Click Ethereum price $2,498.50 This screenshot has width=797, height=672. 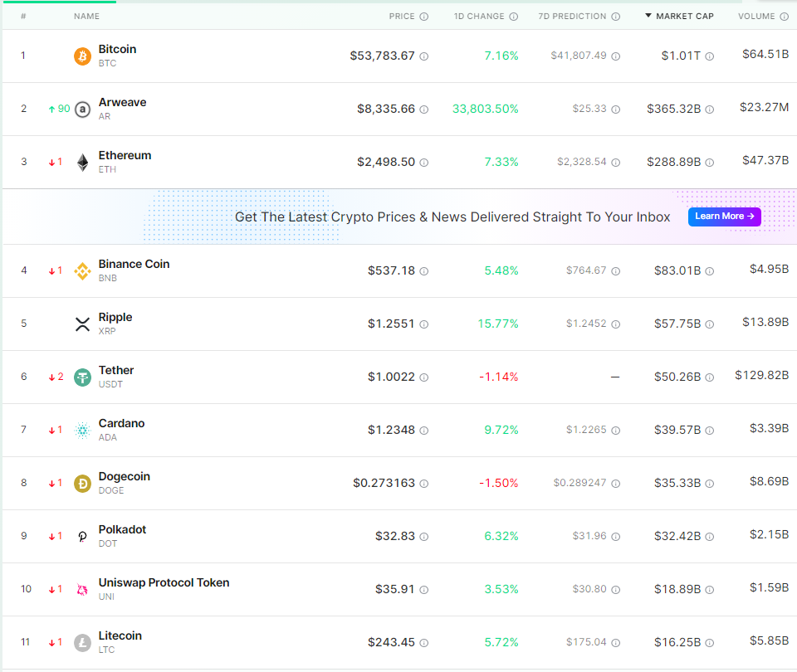coord(386,162)
